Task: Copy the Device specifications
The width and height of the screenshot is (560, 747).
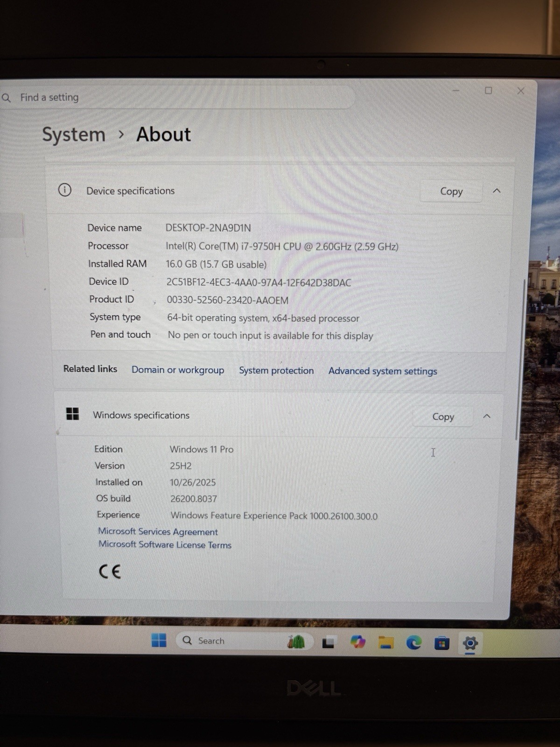Action: click(451, 191)
